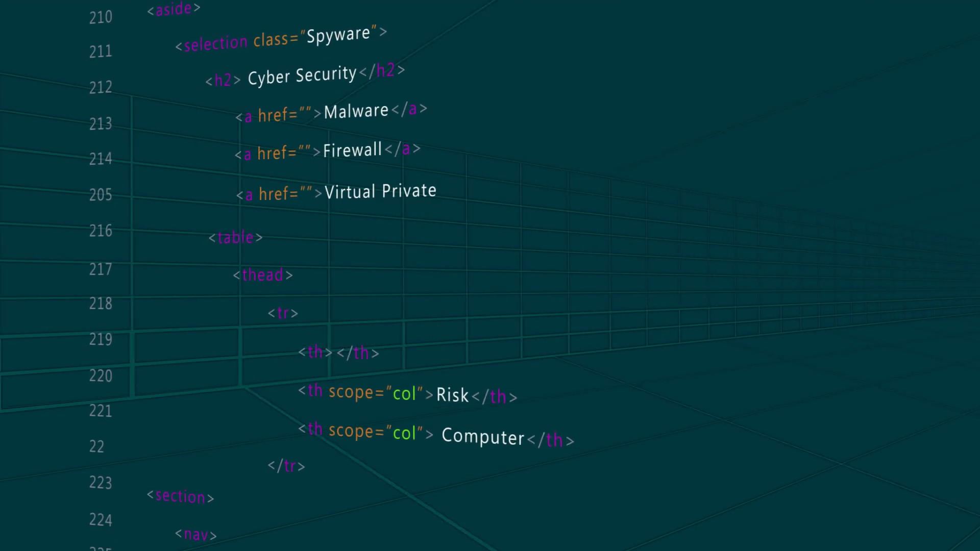The image size is (980, 551).
Task: Click the selection tag name
Action: click(x=215, y=43)
